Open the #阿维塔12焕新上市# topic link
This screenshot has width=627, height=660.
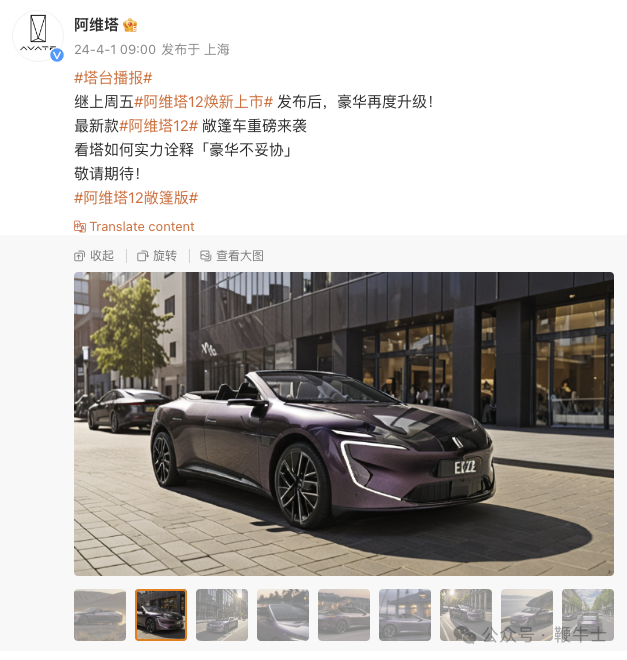tap(204, 102)
